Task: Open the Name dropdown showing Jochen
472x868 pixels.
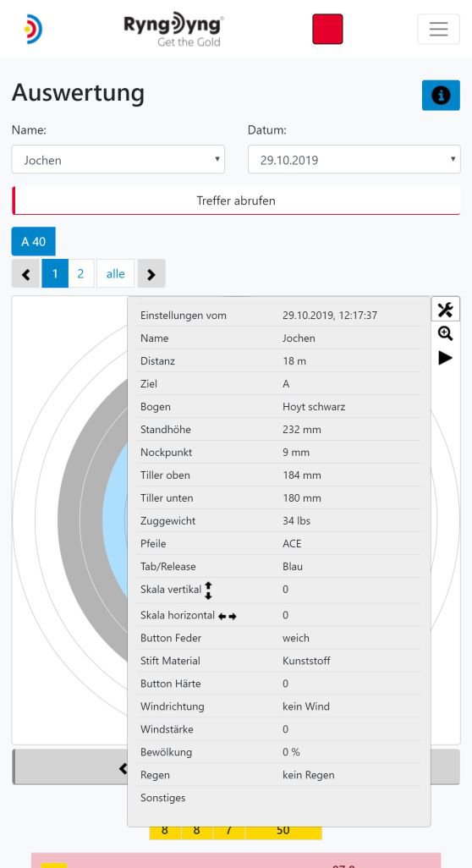Action: click(118, 159)
